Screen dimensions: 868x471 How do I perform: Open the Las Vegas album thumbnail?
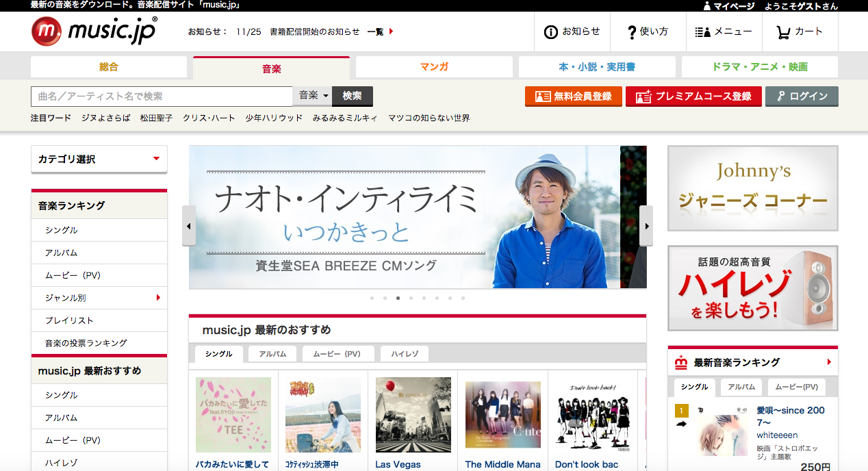point(413,415)
